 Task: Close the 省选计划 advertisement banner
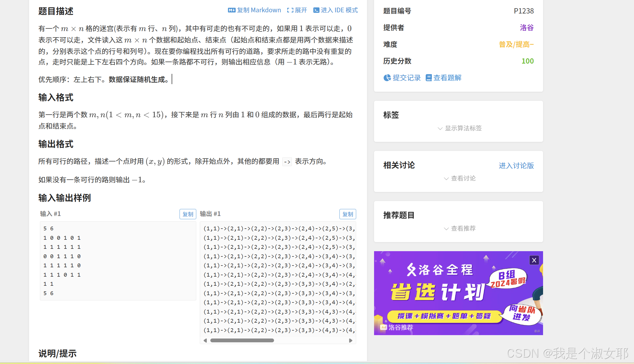534,260
